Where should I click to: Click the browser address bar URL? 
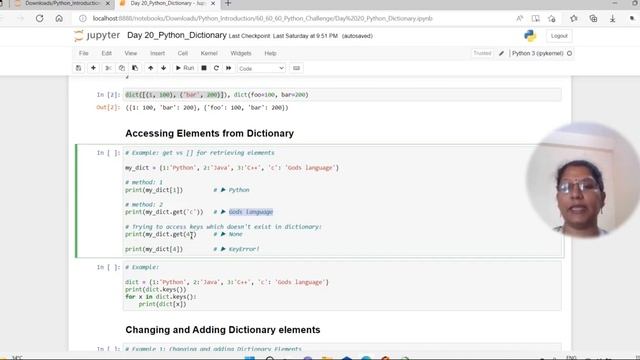click(x=262, y=18)
